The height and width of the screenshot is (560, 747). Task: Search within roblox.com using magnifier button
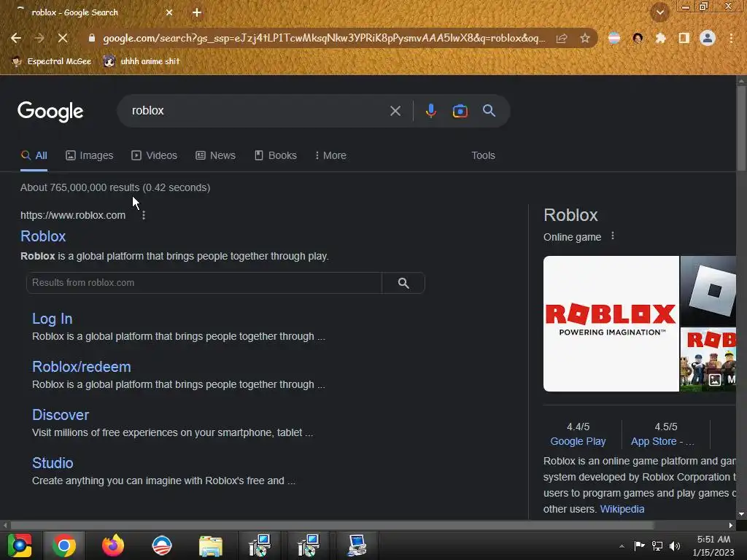click(403, 283)
